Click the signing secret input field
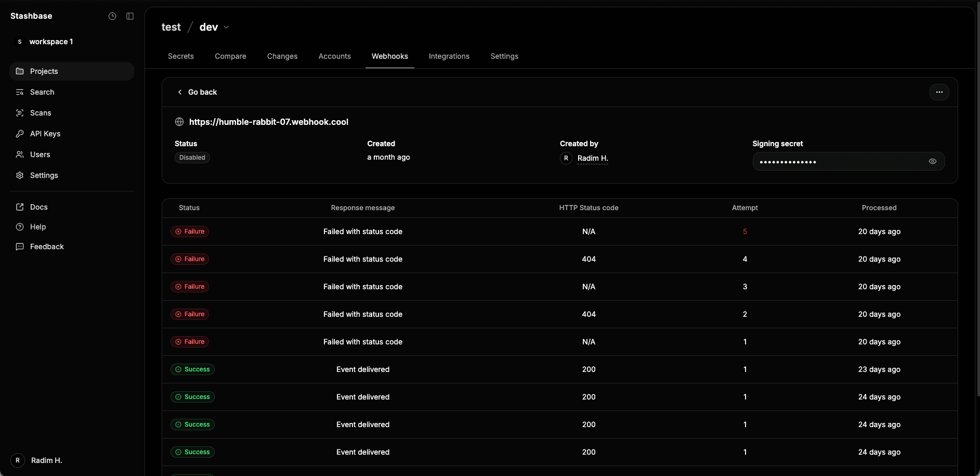Viewport: 980px width, 476px height. click(x=848, y=161)
